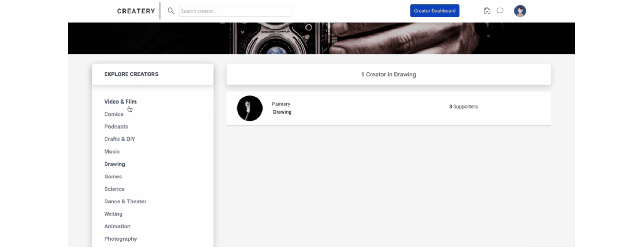
Task: Open the Animation category
Action: pos(117,226)
